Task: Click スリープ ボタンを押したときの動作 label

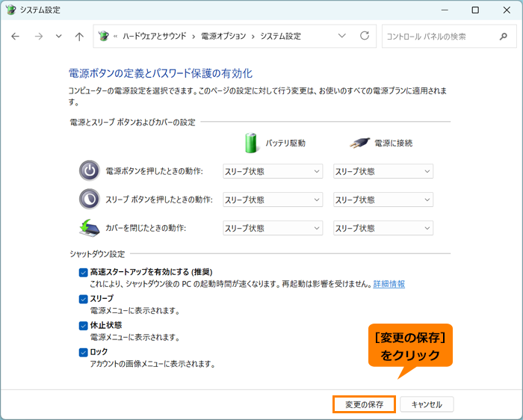Action: [159, 200]
